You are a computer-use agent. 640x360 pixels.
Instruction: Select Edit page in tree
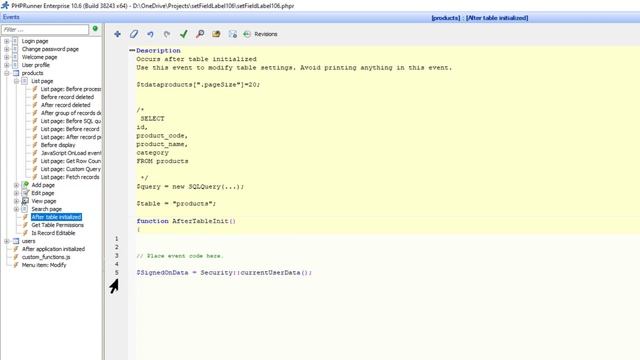(42, 193)
